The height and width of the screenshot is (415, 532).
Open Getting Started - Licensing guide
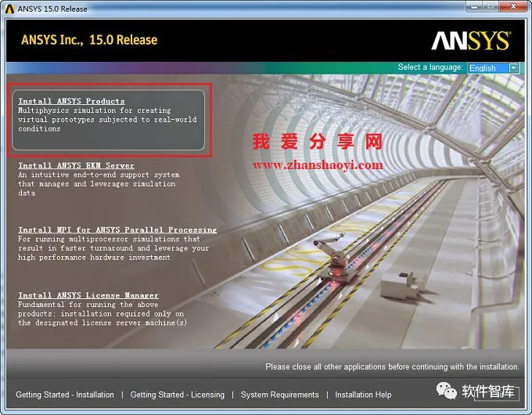(x=177, y=395)
